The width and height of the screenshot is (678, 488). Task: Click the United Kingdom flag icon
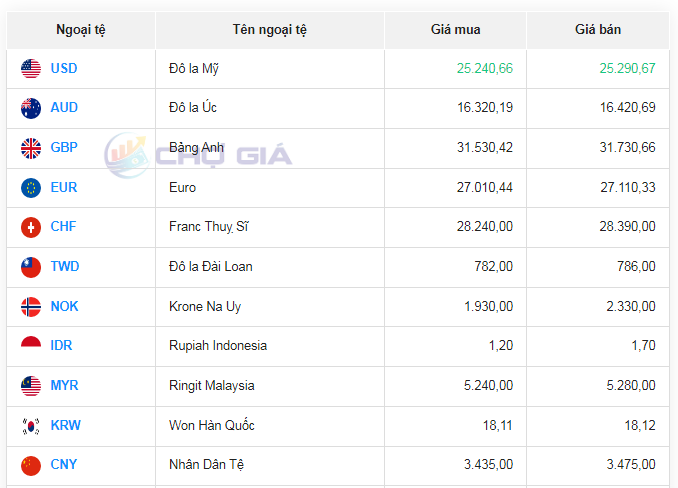tap(31, 148)
